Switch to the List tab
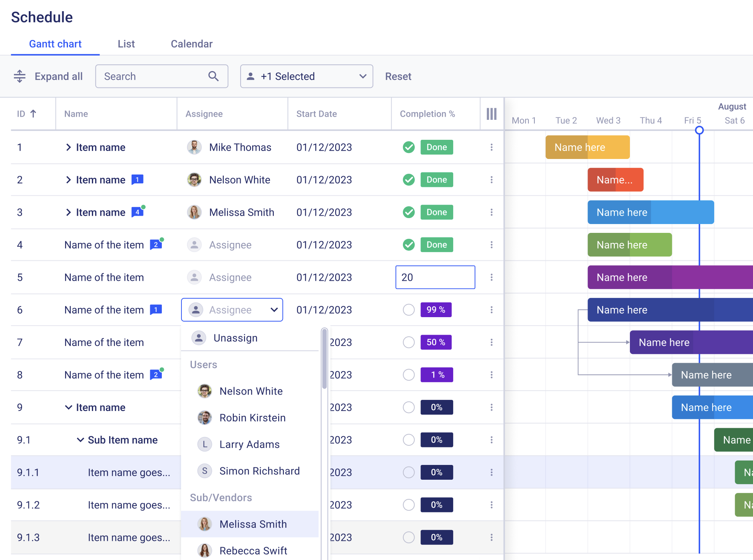Image resolution: width=753 pixels, height=560 pixels. (x=126, y=44)
